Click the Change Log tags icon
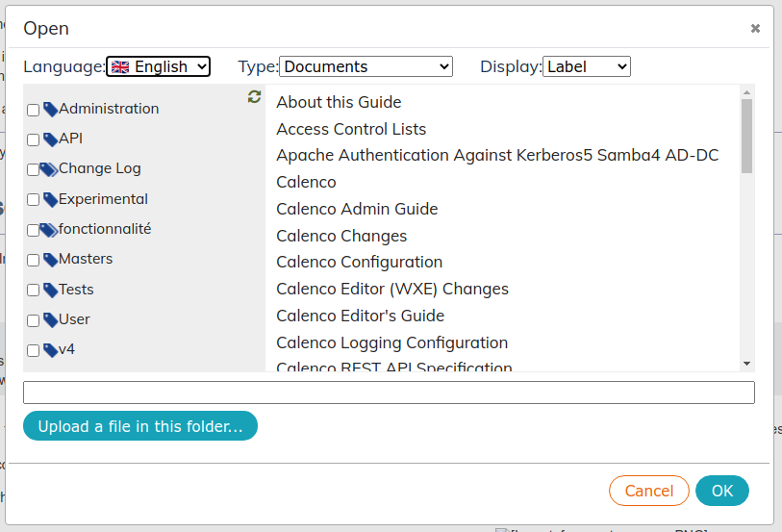 48,169
